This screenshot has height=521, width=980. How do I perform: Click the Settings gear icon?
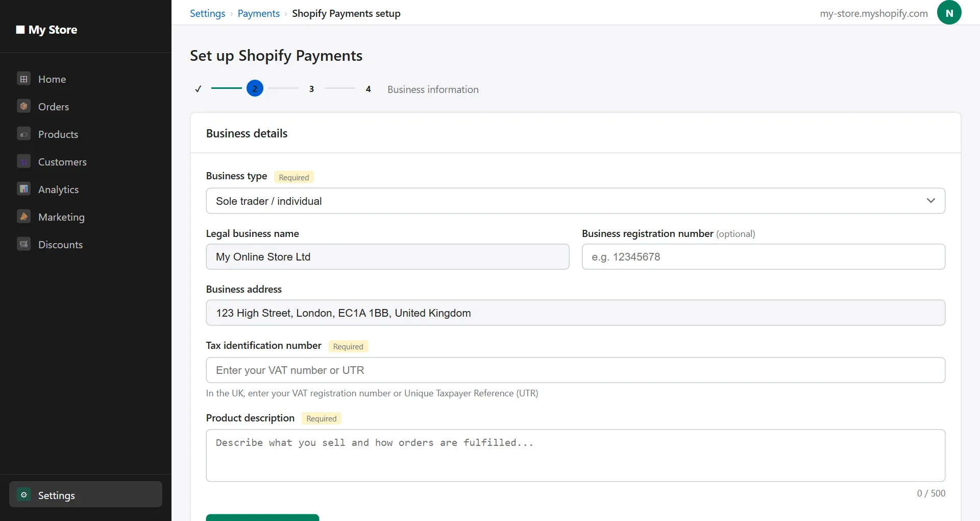23,495
